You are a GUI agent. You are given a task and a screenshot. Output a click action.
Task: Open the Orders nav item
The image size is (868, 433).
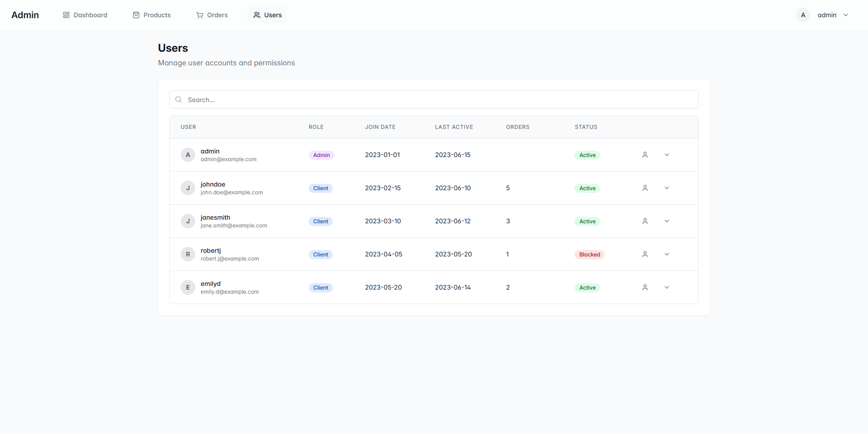pyautogui.click(x=212, y=15)
